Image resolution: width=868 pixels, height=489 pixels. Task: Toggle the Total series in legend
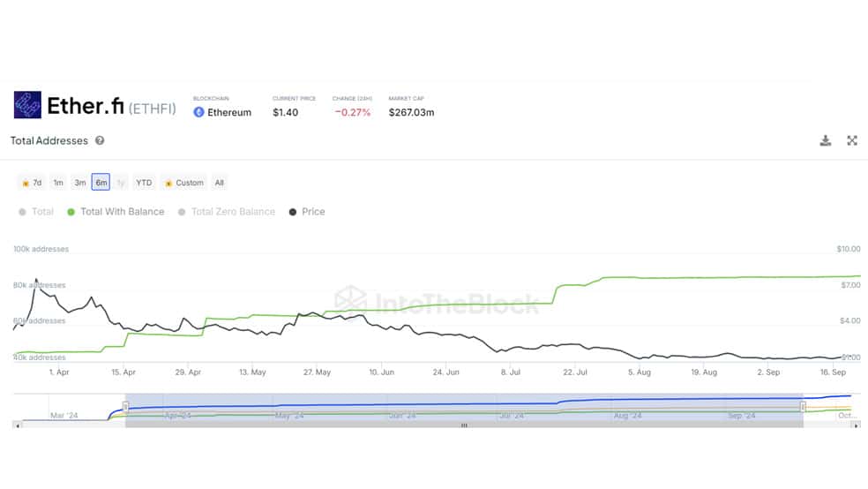pos(36,212)
